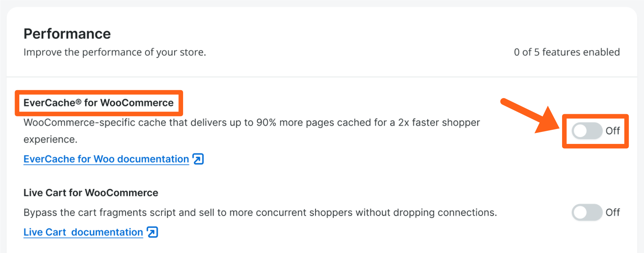Click external-link icon beside EverCache documentation
The image size is (644, 253).
point(198,159)
